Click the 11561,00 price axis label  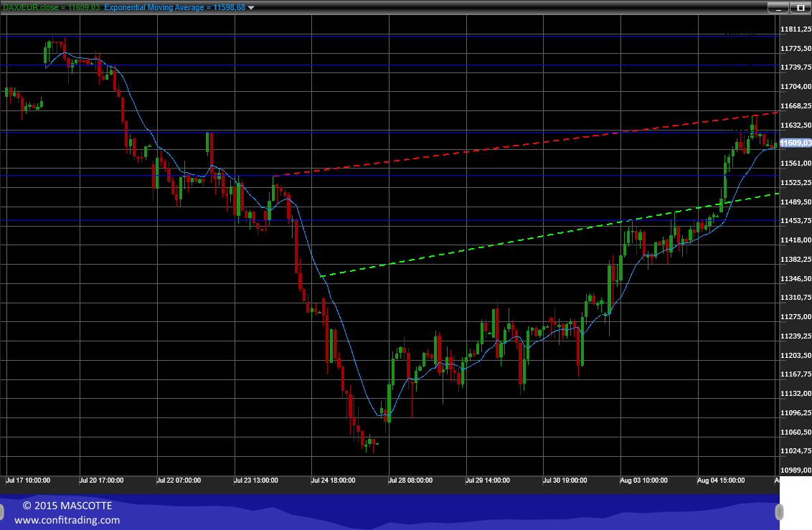click(796, 164)
